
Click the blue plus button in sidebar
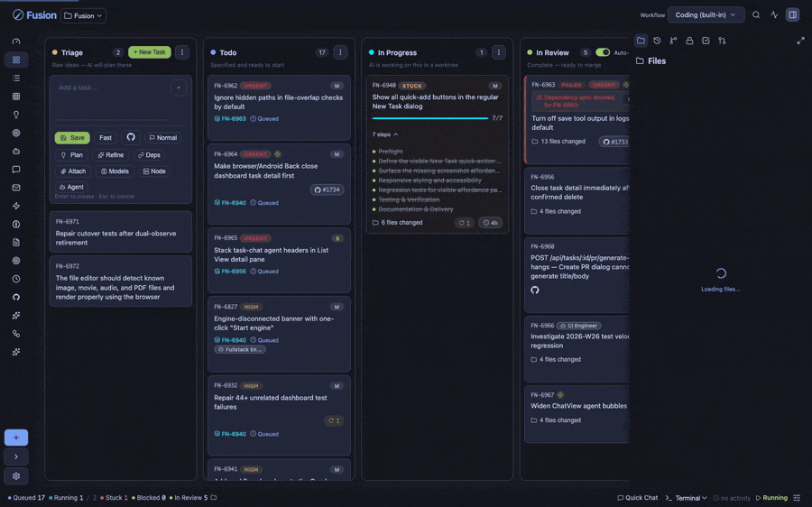(x=16, y=438)
